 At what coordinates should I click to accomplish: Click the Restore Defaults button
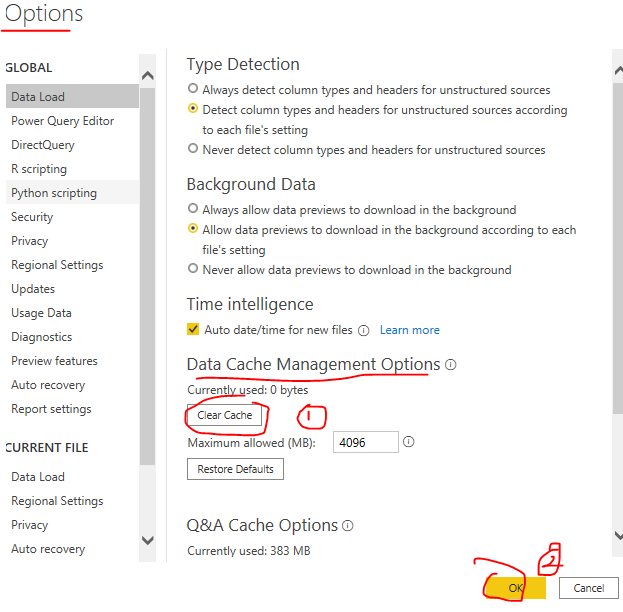tap(235, 469)
